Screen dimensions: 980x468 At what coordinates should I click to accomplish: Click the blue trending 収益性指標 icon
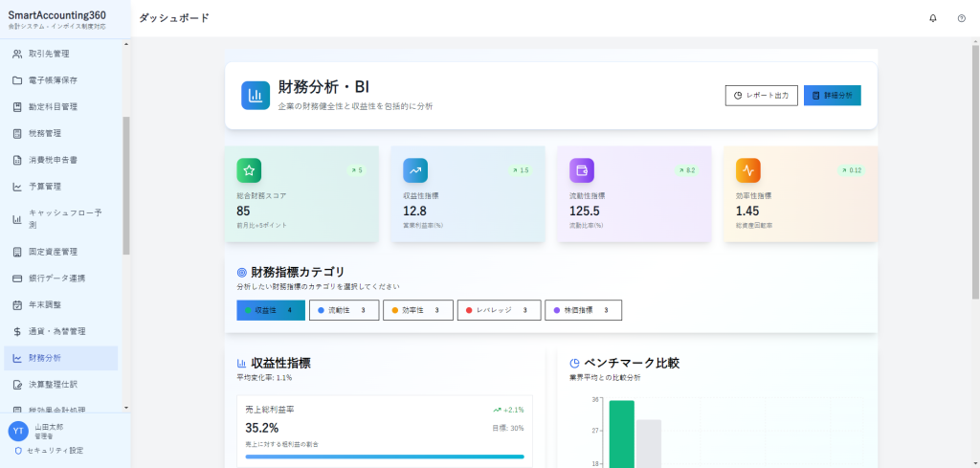point(415,170)
